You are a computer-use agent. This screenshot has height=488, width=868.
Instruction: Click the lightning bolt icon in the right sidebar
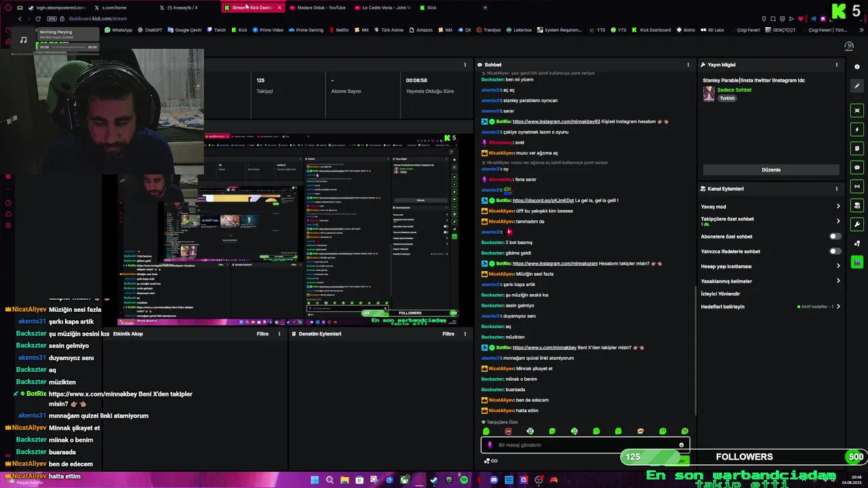[x=857, y=129]
